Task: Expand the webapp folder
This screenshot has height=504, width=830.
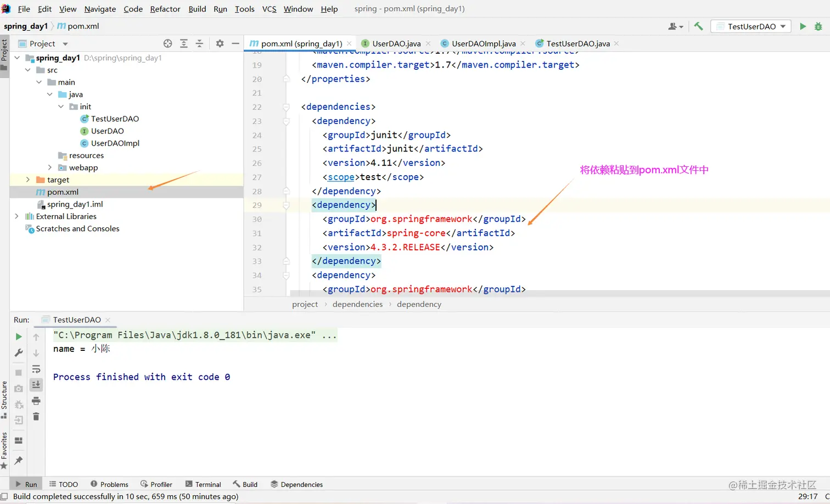Action: pyautogui.click(x=50, y=167)
